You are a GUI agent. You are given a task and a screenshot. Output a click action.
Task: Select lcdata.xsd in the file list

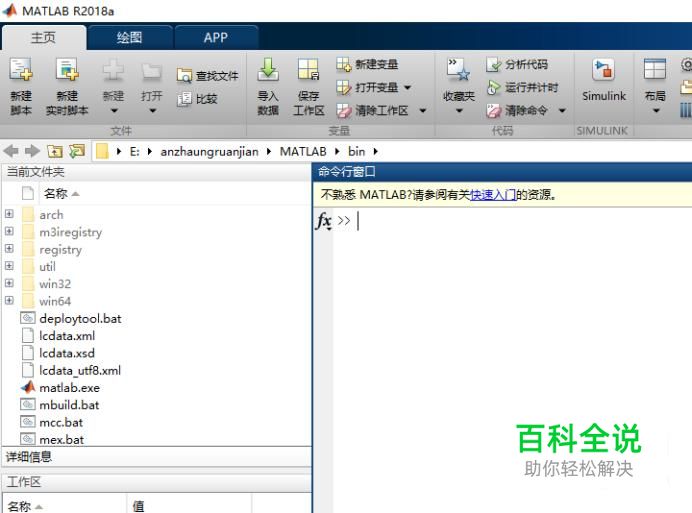pos(67,353)
